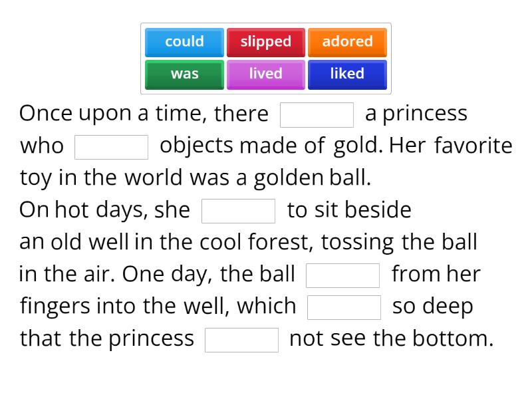Screen dimensions: 532x399
Task: Click the first empty answer box
Action: click(x=317, y=114)
